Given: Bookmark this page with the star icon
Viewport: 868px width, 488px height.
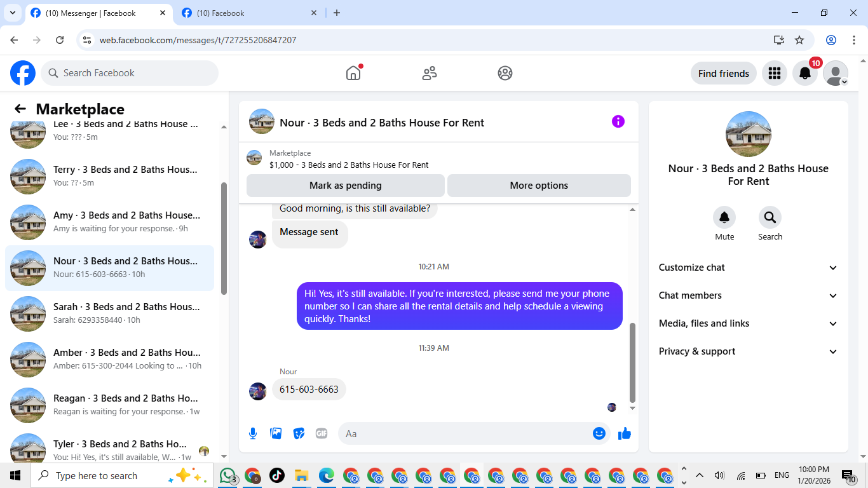Looking at the screenshot, I should click(x=799, y=40).
